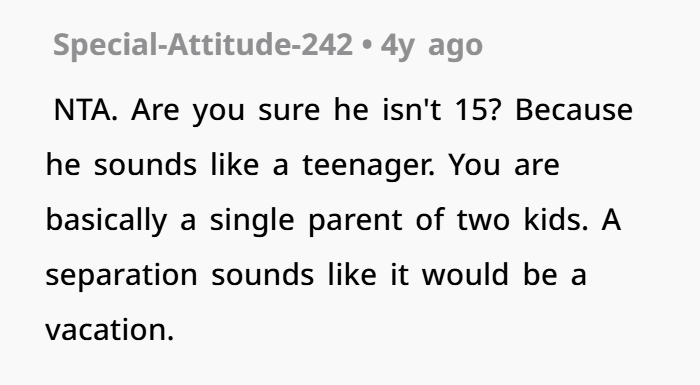This screenshot has width=700, height=385.
Task: Click the word "NTA." in the comment
Action: point(85,109)
